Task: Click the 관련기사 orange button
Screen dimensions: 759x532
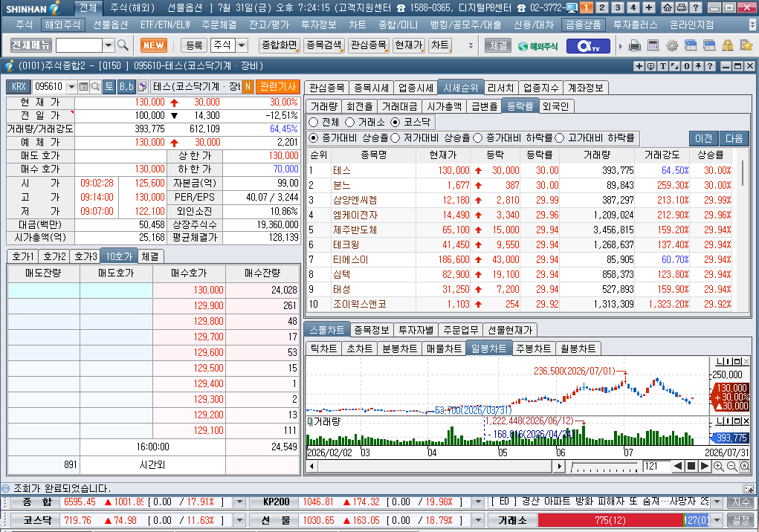Action: pos(278,87)
